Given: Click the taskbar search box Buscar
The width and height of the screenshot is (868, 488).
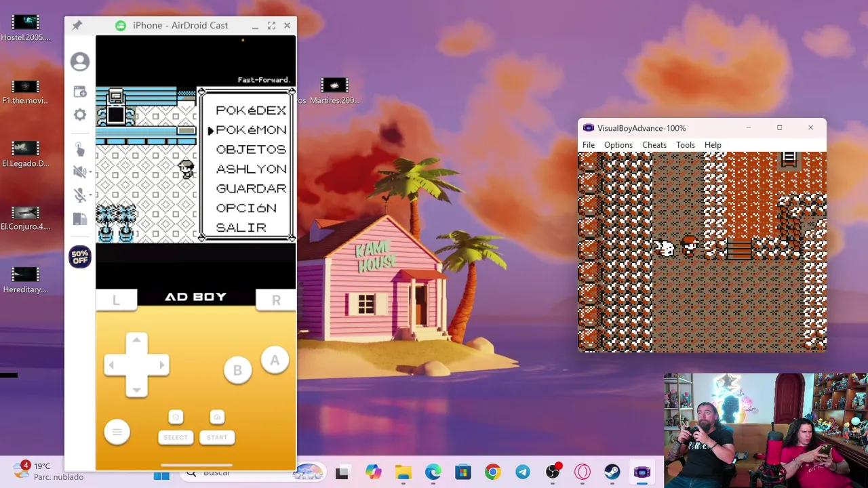Looking at the screenshot, I should (253, 473).
